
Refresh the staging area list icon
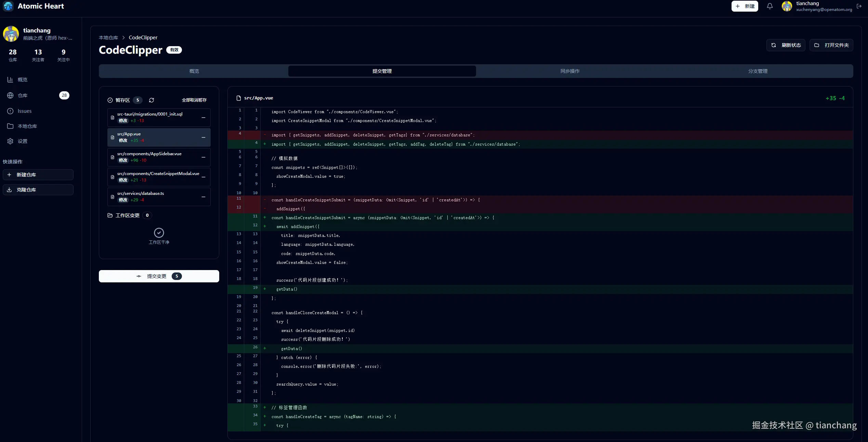click(x=152, y=100)
